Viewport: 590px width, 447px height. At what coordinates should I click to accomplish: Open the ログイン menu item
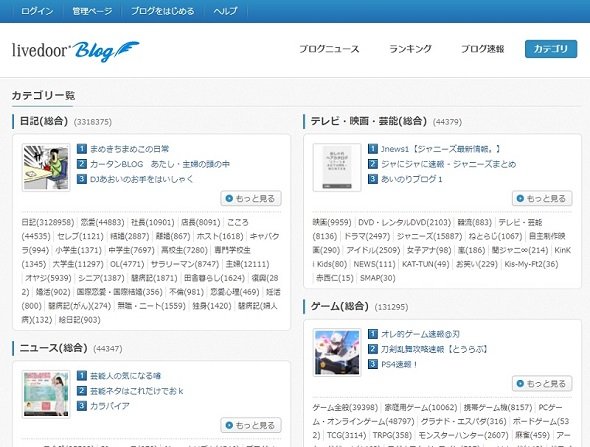(x=37, y=11)
